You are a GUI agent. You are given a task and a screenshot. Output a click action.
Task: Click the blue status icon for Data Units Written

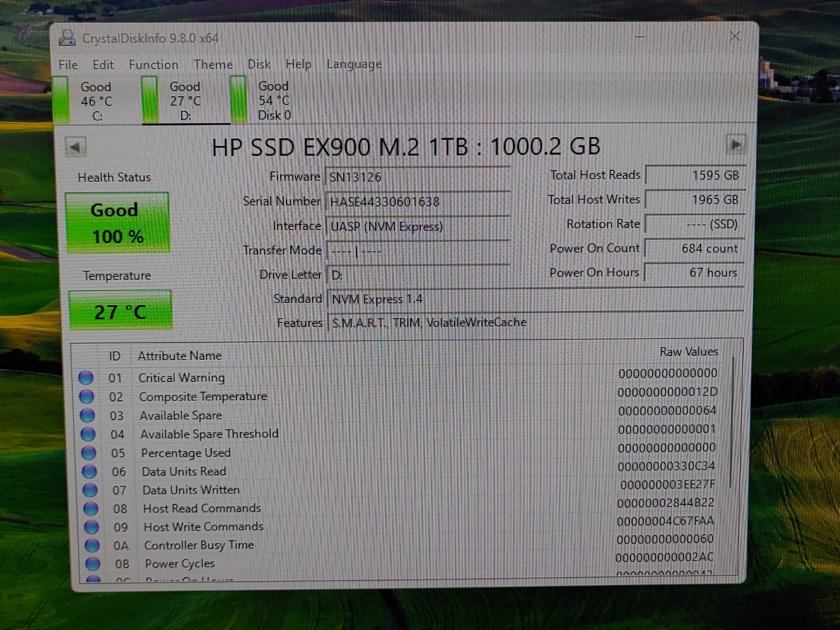(90, 490)
